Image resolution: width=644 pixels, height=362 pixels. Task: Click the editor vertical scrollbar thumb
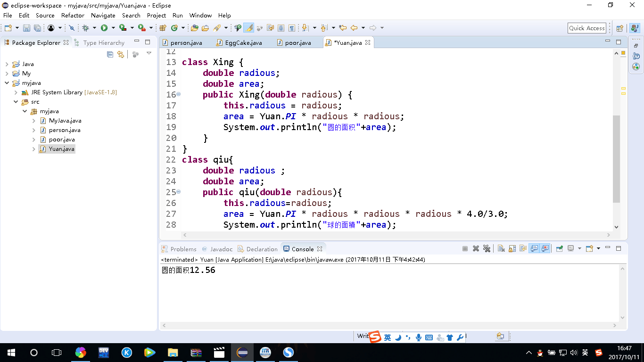(x=617, y=159)
